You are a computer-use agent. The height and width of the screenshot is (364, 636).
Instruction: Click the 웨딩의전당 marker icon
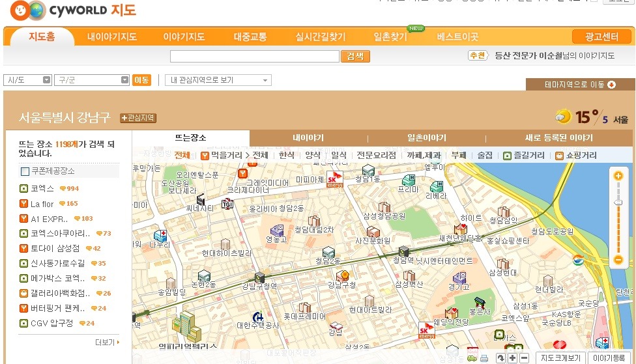[452, 313]
